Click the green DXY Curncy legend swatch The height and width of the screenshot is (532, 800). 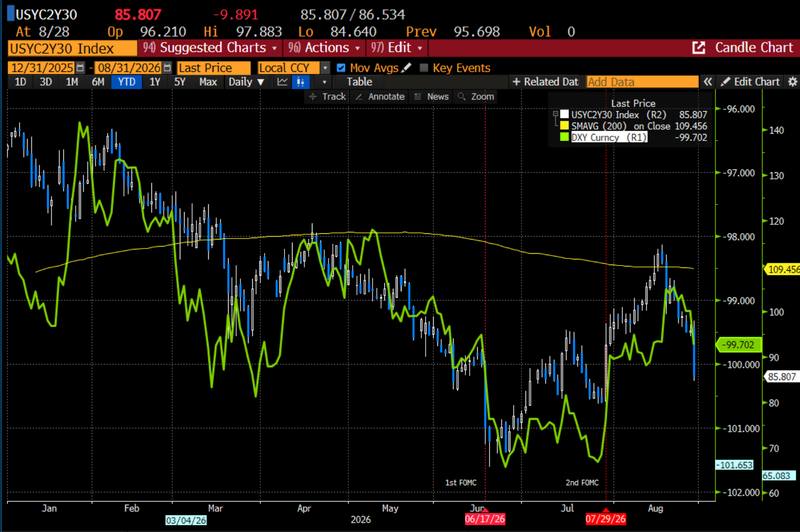[x=564, y=137]
